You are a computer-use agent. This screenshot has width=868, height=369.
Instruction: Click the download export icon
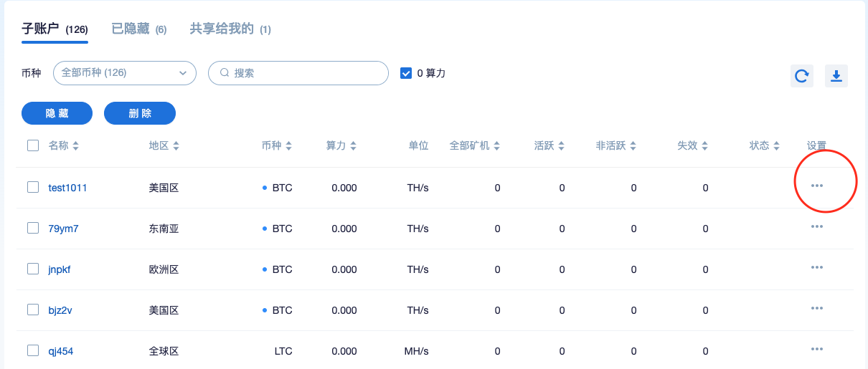click(x=836, y=76)
